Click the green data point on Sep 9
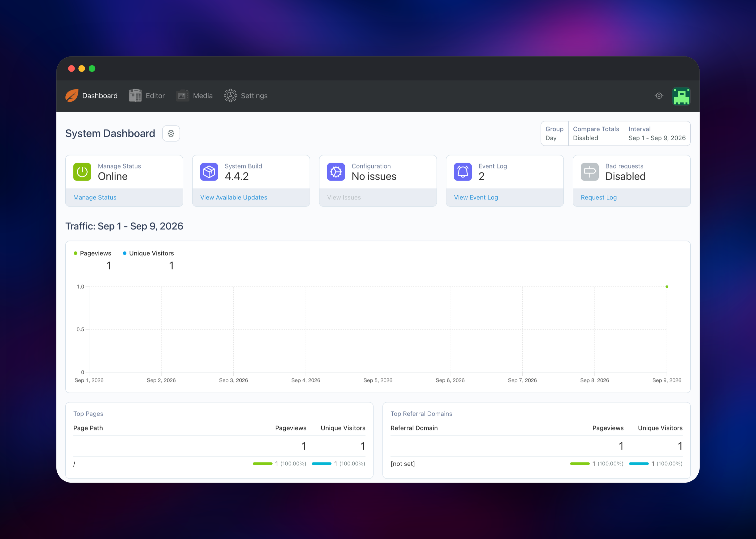 [x=667, y=287]
